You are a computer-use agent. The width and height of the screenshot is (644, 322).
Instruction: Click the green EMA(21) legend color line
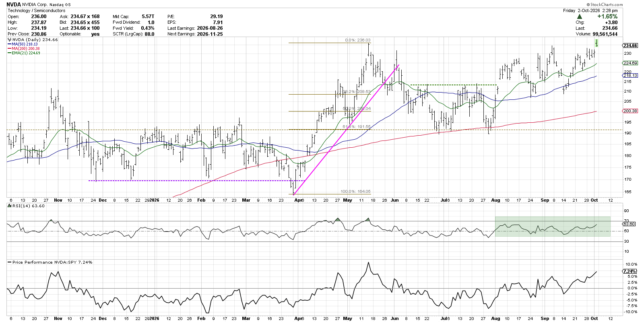click(9, 53)
